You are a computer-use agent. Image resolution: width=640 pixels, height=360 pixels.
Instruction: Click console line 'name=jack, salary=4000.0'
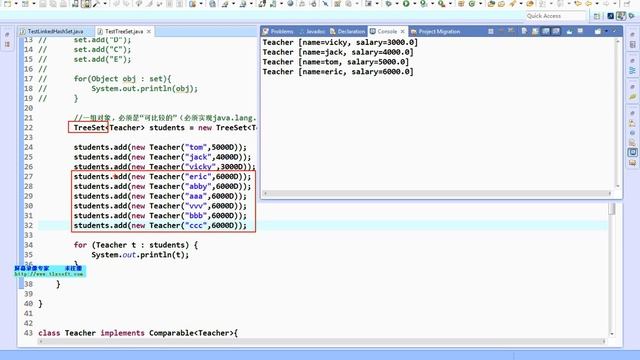[x=338, y=52]
